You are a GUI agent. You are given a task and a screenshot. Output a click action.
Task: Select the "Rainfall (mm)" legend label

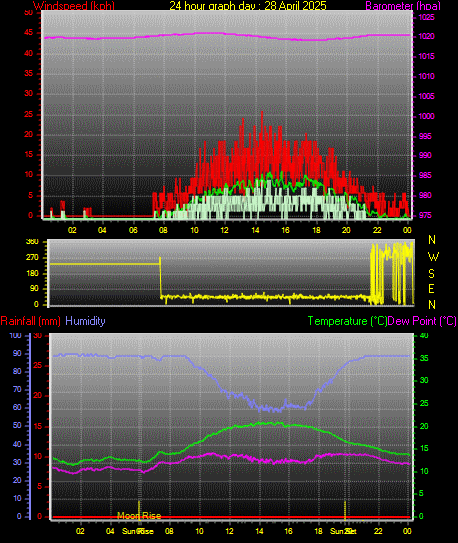pos(30,321)
